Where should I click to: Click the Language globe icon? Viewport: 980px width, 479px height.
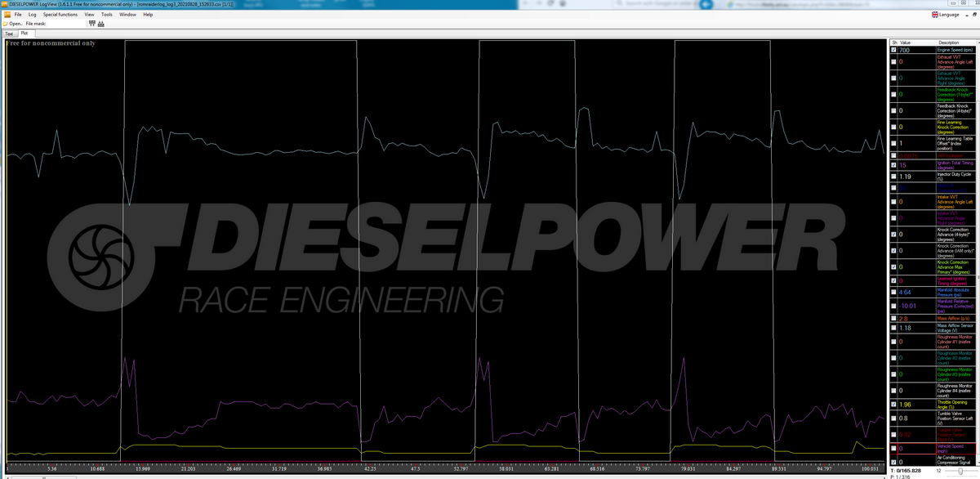coord(933,15)
